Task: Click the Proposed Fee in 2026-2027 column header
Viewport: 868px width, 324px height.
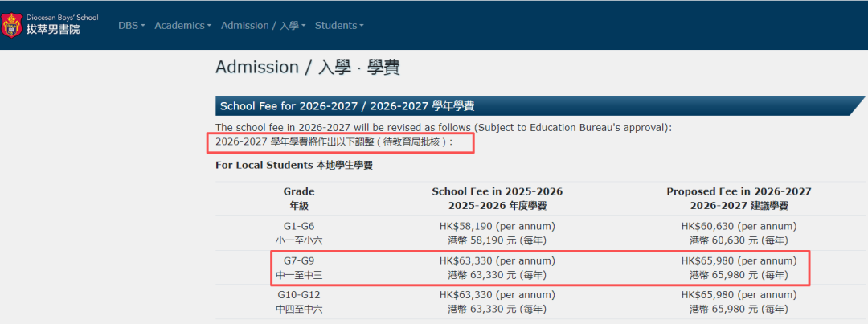Action: pos(739,199)
